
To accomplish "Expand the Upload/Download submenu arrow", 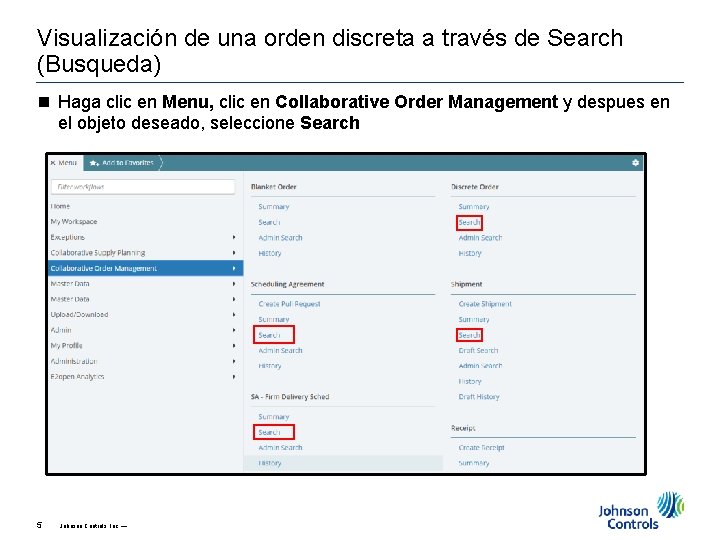I will tap(234, 315).
